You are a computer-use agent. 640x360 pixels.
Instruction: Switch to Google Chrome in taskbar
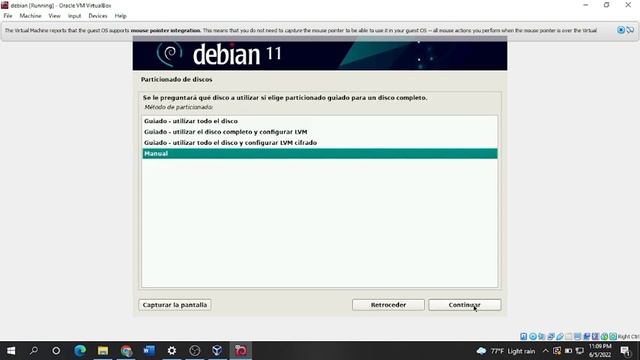pyautogui.click(x=126, y=351)
